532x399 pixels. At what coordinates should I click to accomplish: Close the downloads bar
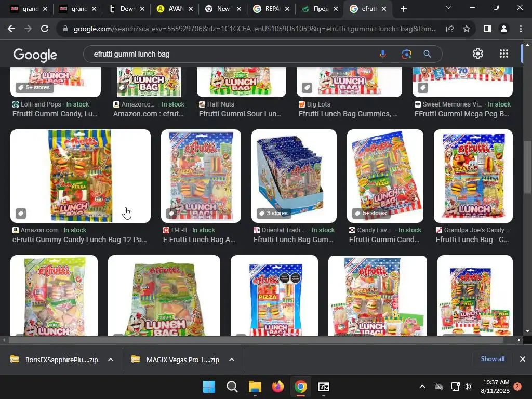pos(523,359)
